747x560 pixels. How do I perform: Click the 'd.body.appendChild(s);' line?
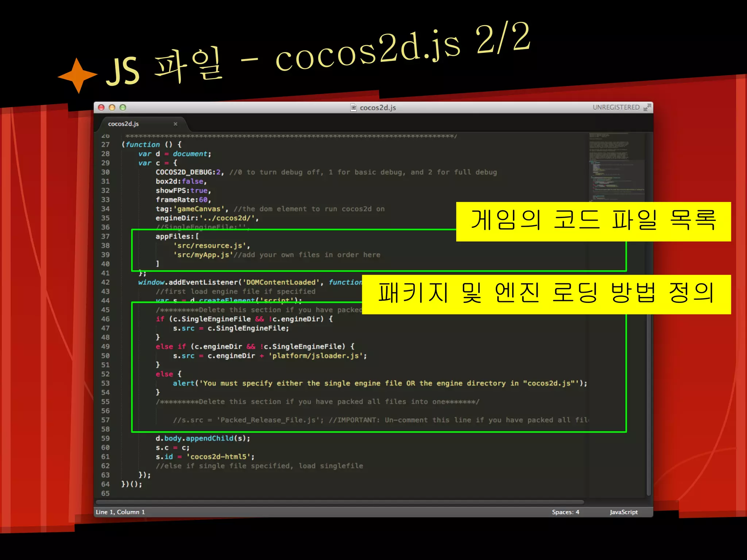[x=203, y=439]
